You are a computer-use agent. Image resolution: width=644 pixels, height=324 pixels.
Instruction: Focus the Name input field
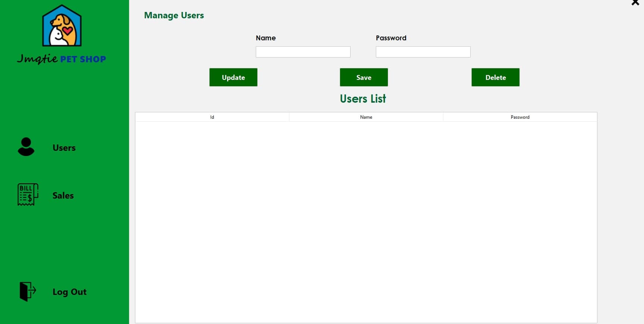pyautogui.click(x=303, y=52)
